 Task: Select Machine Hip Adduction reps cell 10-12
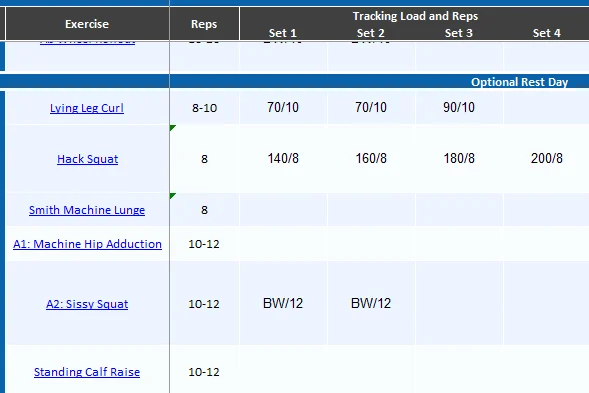(x=204, y=244)
